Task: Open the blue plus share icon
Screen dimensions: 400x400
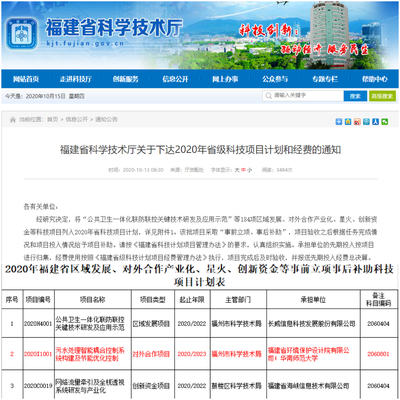Action: 339,122
